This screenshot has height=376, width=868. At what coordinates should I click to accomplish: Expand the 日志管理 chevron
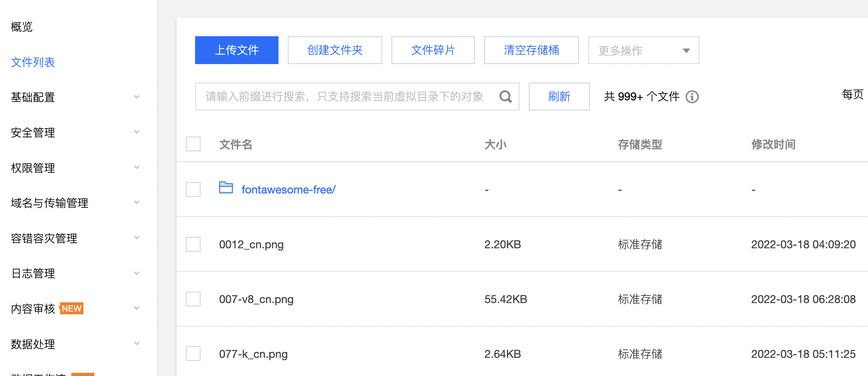(x=137, y=274)
